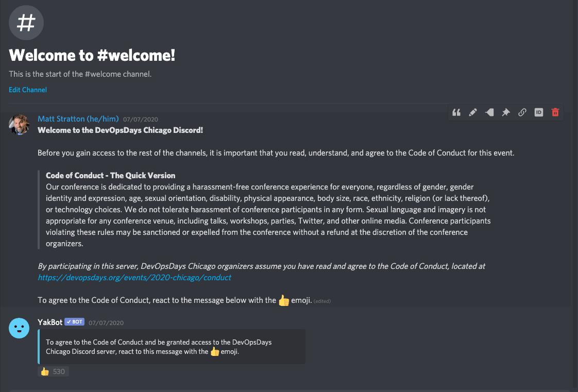Click the 07/07/2020 timestamp next to YakBot

(x=106, y=323)
